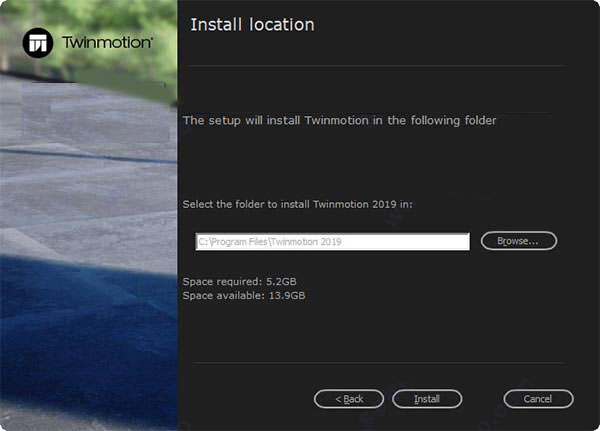Select the 'Space available: 13.9GB' text

point(244,295)
